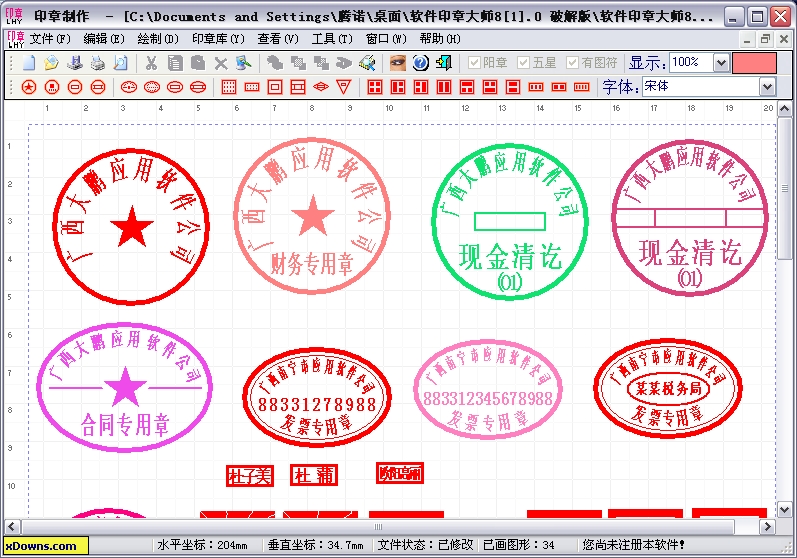Click the pink color swatch
Screen dimensions: 797x558
pos(754,63)
